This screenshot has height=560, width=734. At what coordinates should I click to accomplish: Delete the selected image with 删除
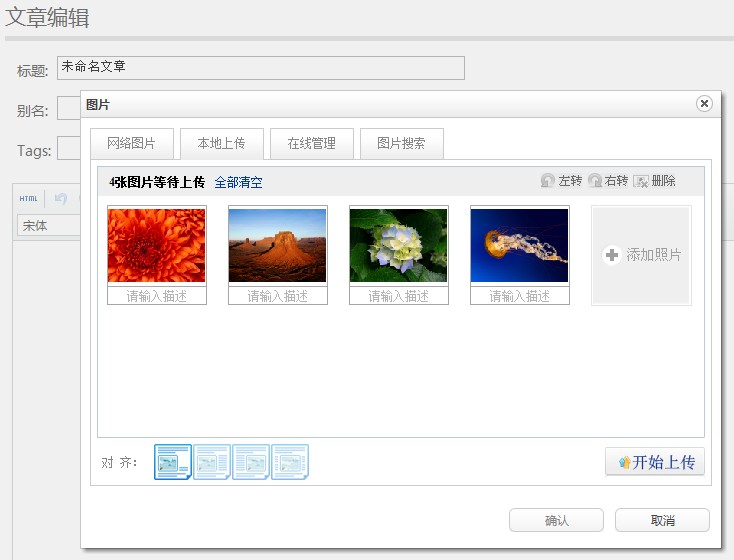[654, 181]
